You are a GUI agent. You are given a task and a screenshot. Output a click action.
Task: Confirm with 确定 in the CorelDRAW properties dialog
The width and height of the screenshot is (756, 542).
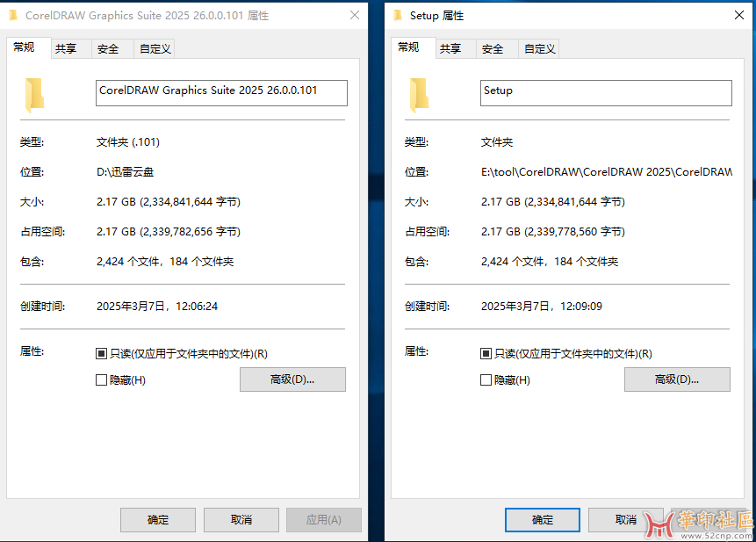point(158,520)
